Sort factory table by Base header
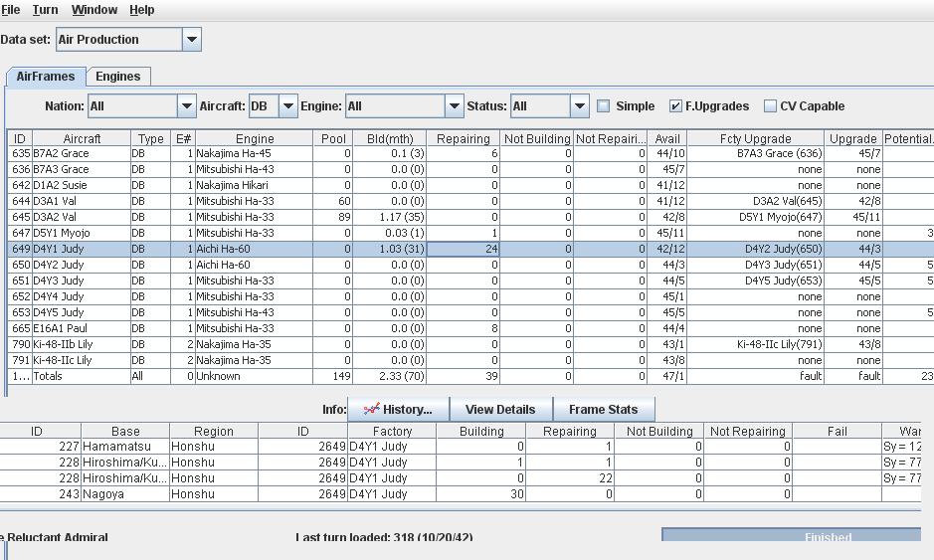 (x=125, y=431)
